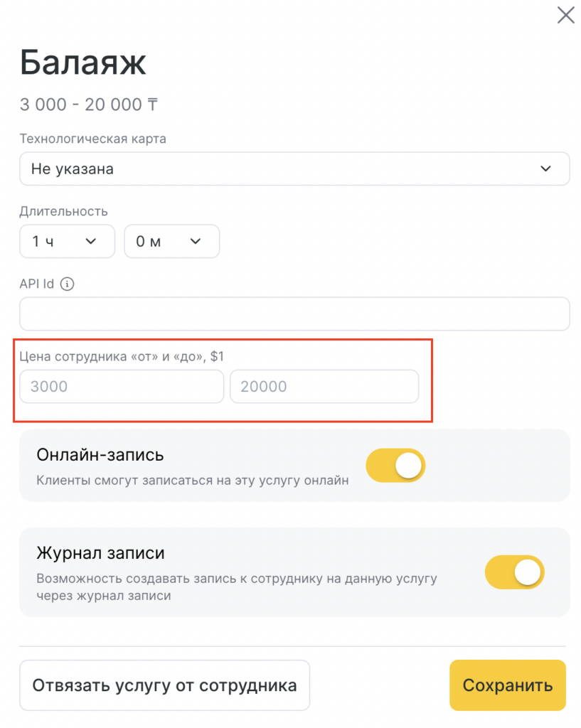Open the dropdown showing "Не указана"
The image size is (581, 728).
click(x=294, y=169)
